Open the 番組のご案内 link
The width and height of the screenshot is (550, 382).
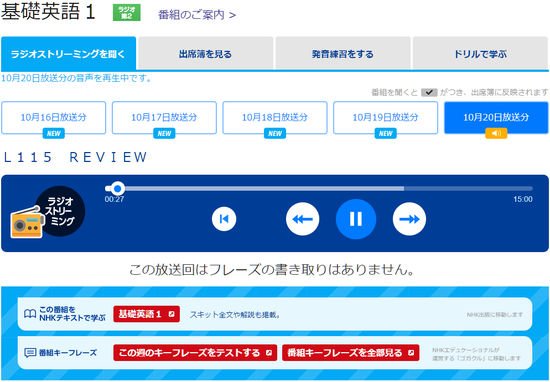(197, 15)
